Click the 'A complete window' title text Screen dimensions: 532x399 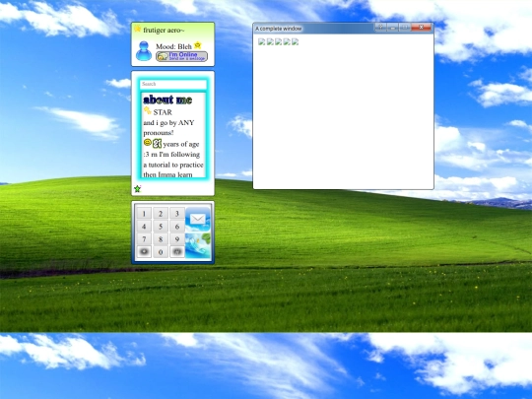278,29
